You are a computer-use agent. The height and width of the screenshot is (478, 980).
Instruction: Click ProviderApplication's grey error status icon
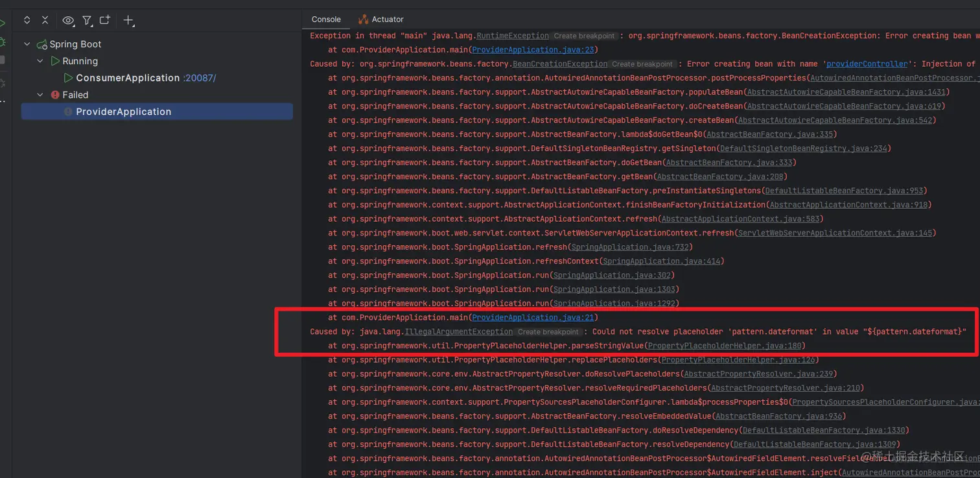click(x=68, y=112)
